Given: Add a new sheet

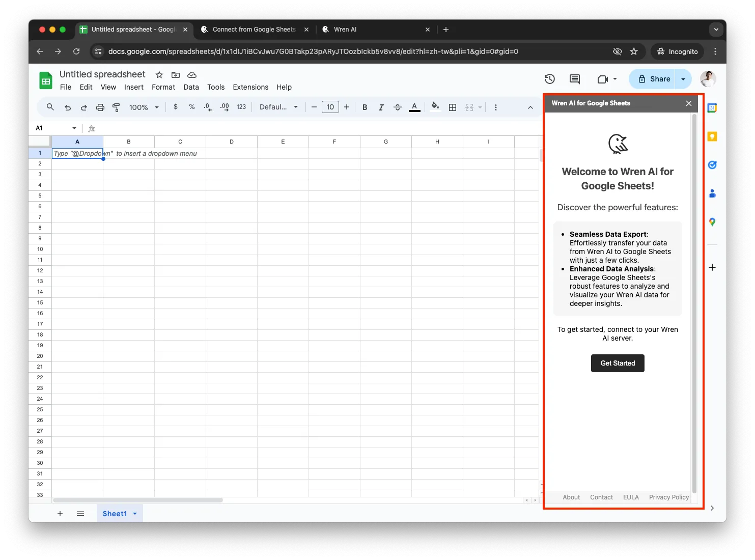Looking at the screenshot, I should pos(60,514).
